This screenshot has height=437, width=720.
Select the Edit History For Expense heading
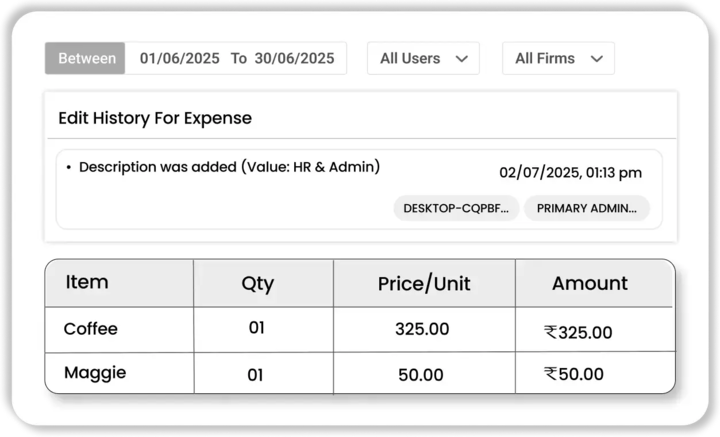pos(155,118)
